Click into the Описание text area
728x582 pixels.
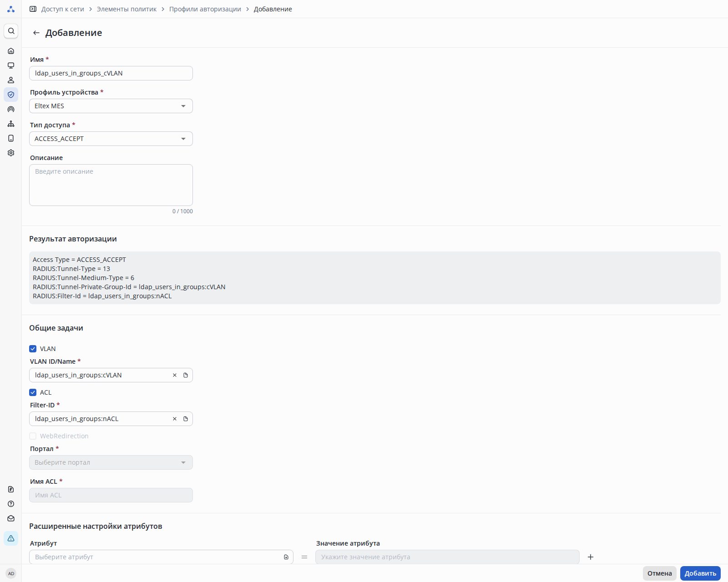[111, 185]
